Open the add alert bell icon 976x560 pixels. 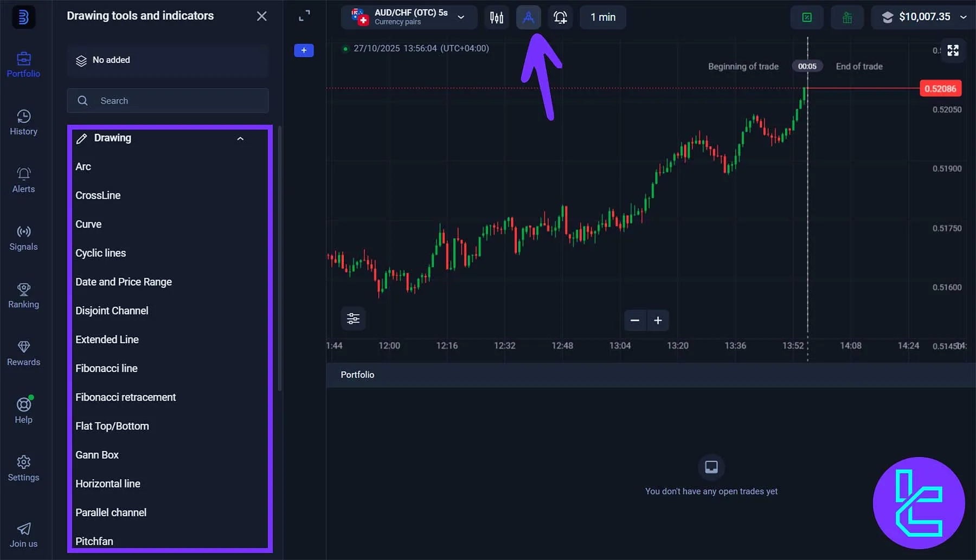(560, 17)
